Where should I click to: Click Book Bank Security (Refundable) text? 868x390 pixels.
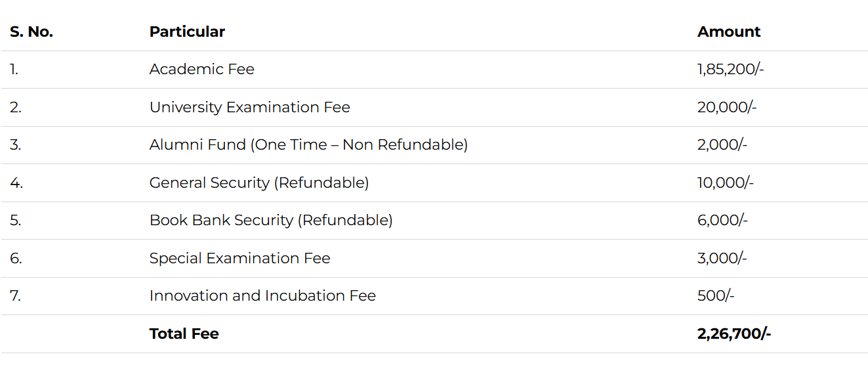pos(270,220)
